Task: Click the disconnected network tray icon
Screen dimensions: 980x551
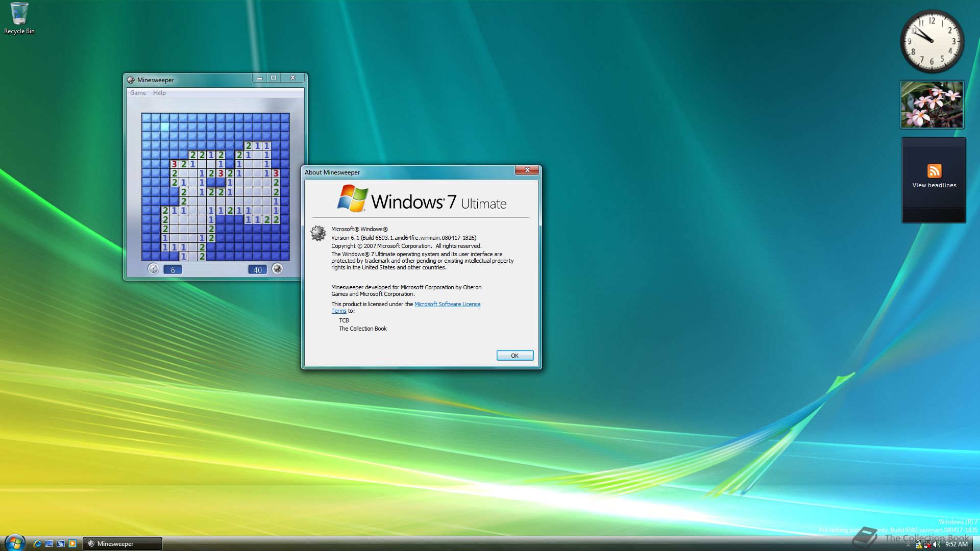Action: pos(927,544)
